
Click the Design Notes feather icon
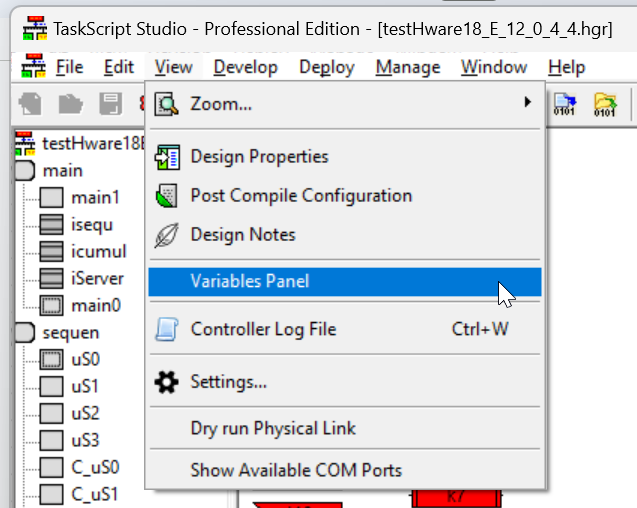pyautogui.click(x=166, y=235)
